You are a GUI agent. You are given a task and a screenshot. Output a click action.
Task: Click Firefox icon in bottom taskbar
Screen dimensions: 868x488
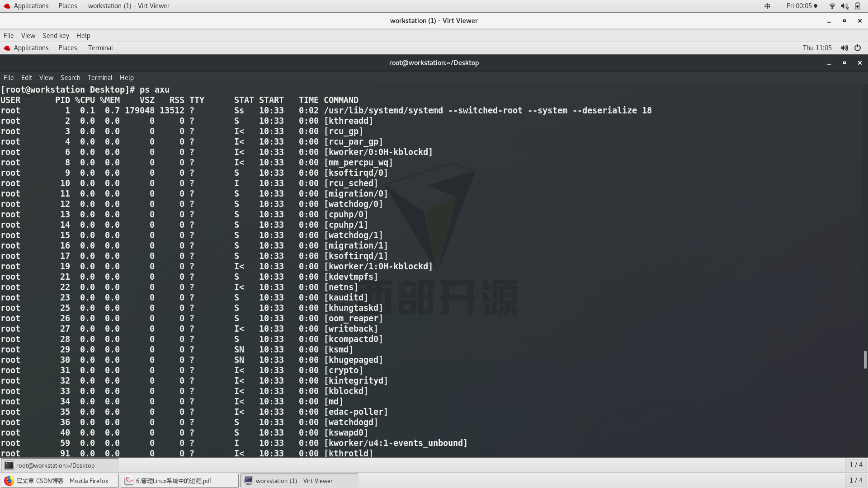pos(9,481)
